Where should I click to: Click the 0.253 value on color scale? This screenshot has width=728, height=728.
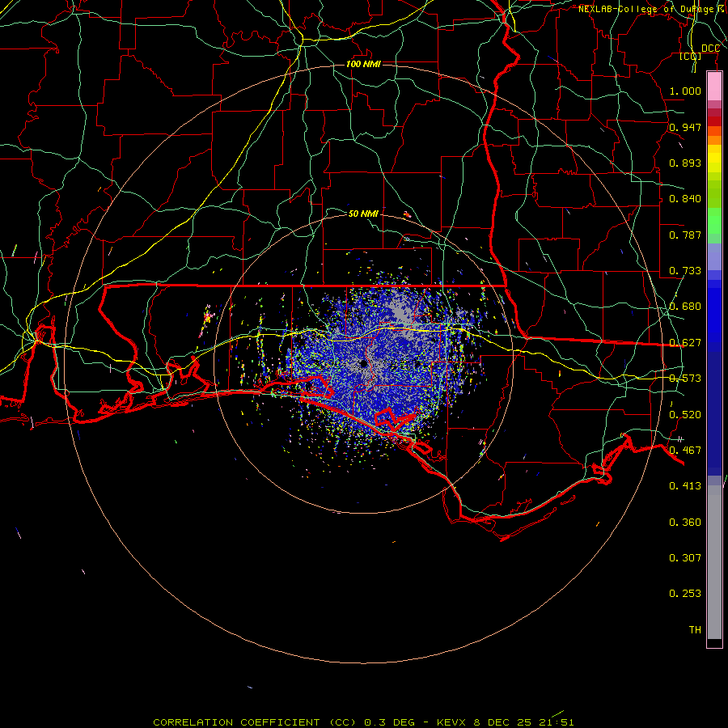(x=685, y=594)
